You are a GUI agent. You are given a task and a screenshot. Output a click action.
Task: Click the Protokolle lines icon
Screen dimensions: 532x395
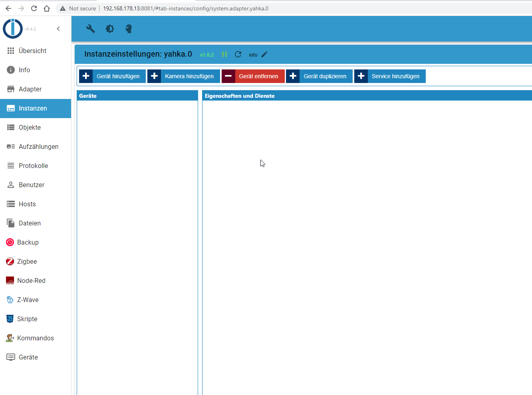[x=11, y=166]
